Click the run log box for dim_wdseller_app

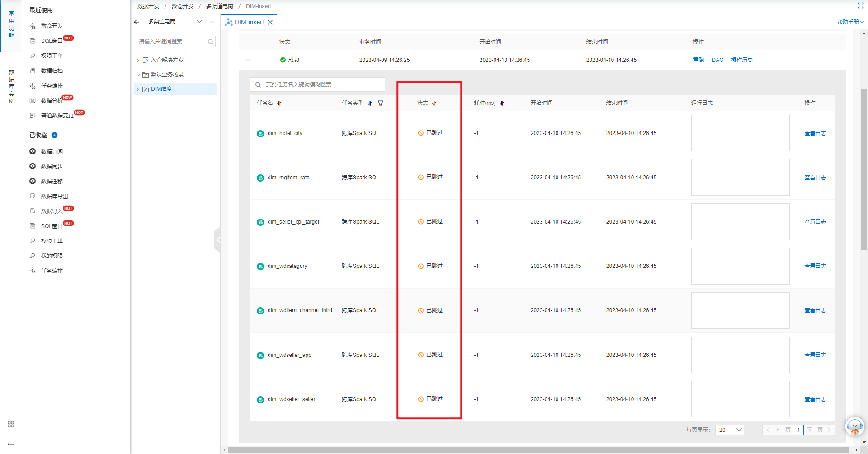tap(740, 355)
